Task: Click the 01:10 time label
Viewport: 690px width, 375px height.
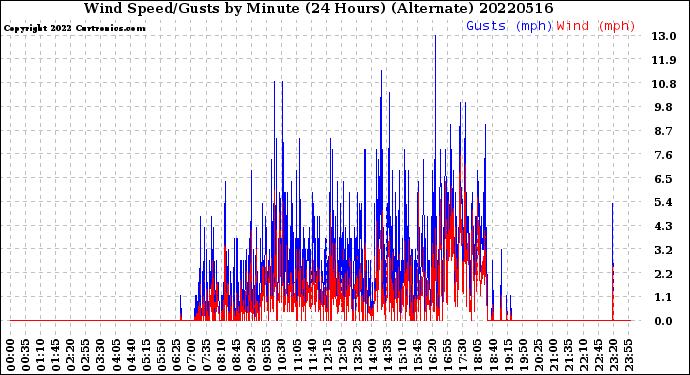Action: coord(40,355)
